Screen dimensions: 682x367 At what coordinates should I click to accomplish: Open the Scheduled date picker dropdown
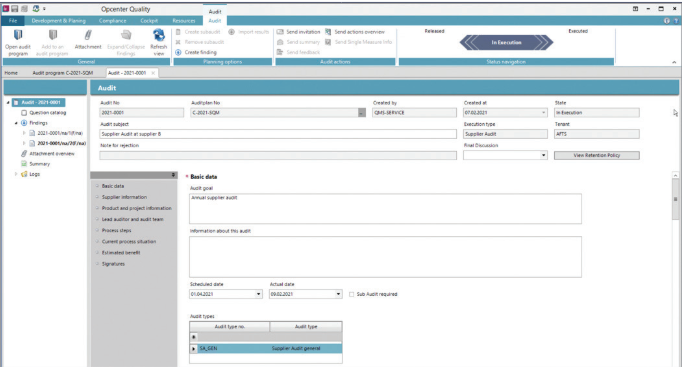[258, 294]
